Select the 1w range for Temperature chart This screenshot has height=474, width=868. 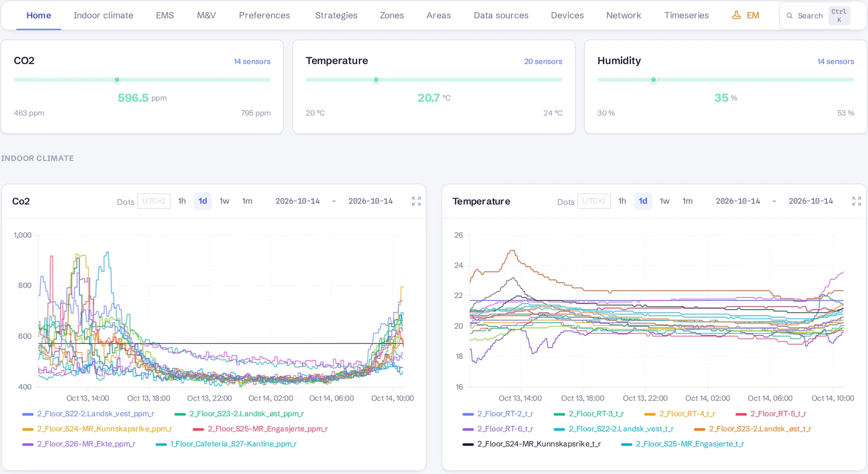[x=665, y=201]
